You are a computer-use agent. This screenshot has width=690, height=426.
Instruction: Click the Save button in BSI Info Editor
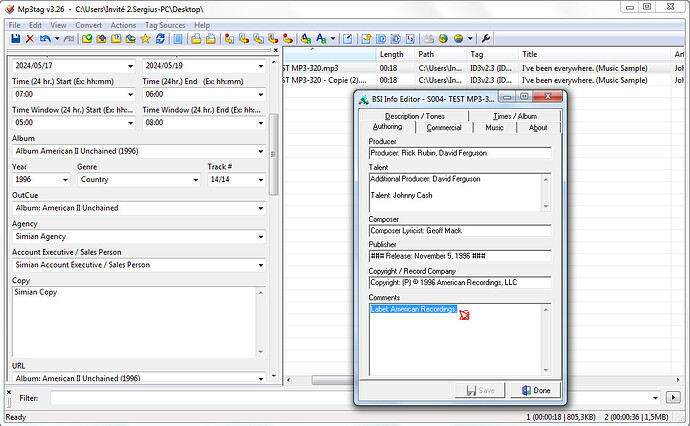coord(480,390)
